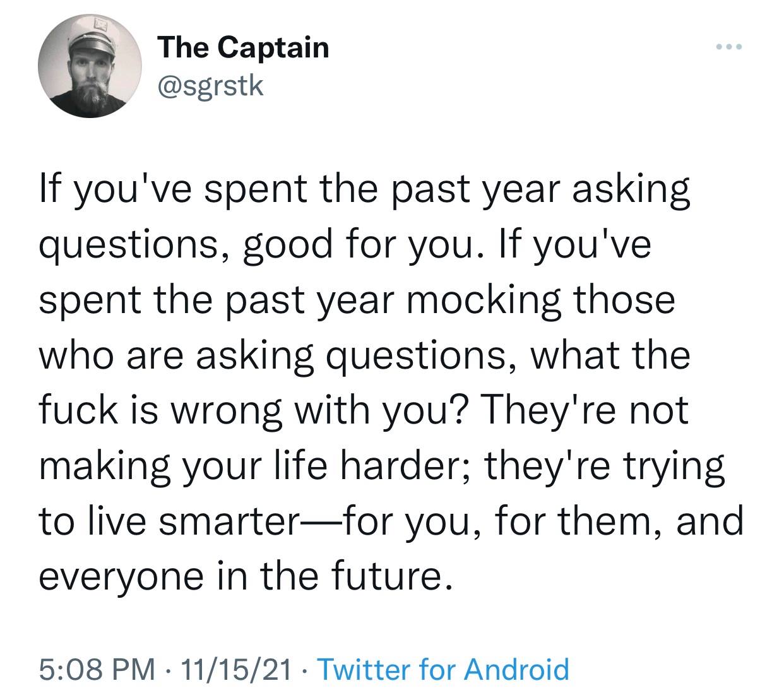Click The Captain's profile avatar
The width and height of the screenshot is (784, 700).
(x=89, y=67)
